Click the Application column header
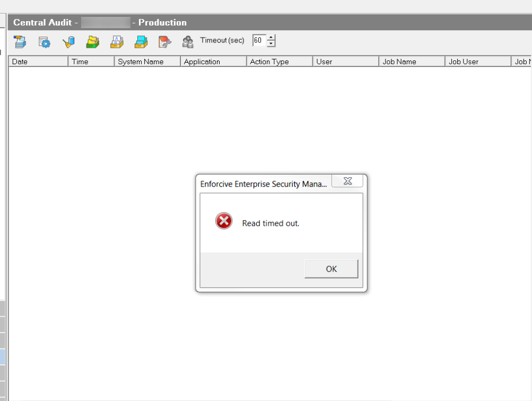The width and height of the screenshot is (532, 401). pos(213,62)
